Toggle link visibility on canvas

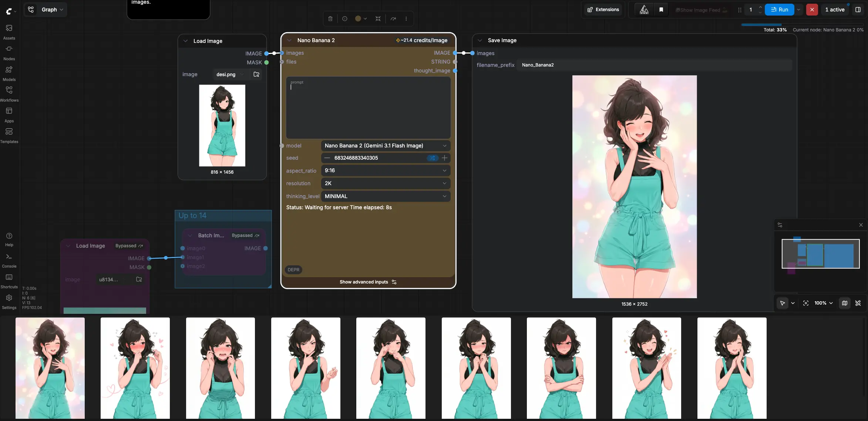858,303
